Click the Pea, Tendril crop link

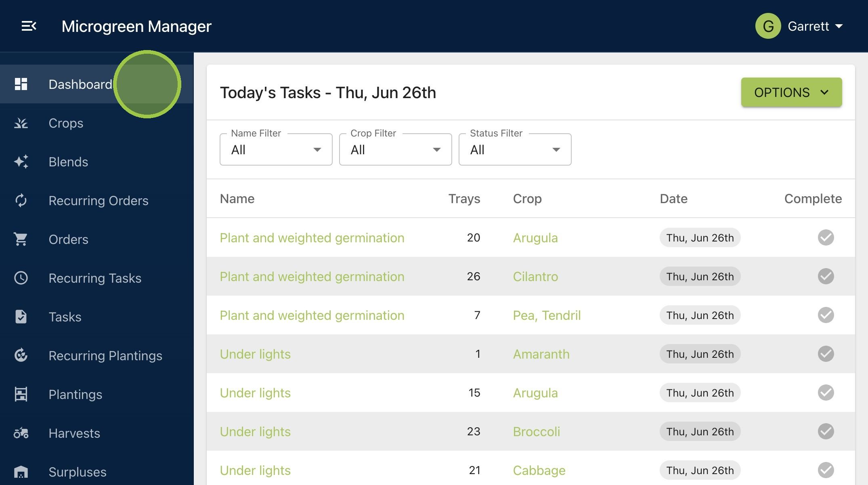(547, 315)
